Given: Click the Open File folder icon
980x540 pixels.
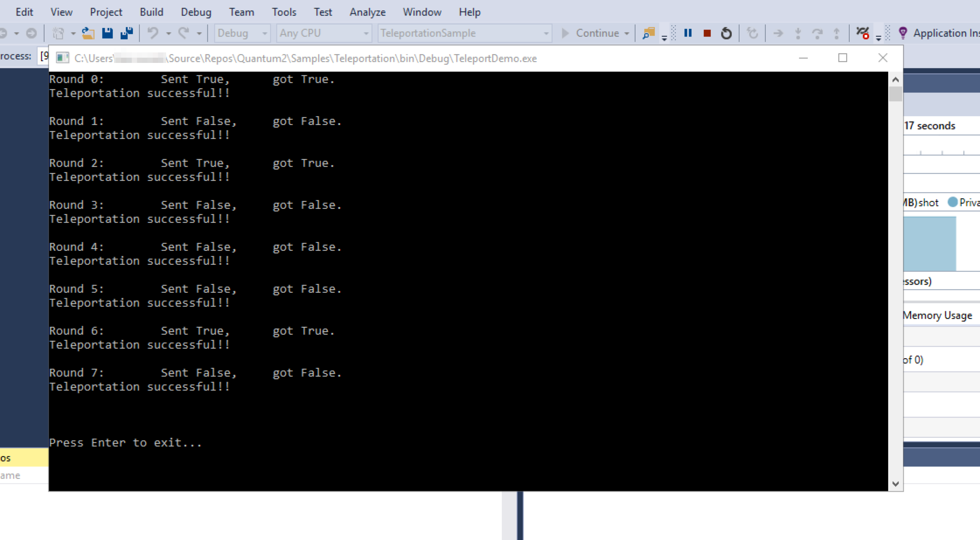Looking at the screenshot, I should (x=88, y=33).
